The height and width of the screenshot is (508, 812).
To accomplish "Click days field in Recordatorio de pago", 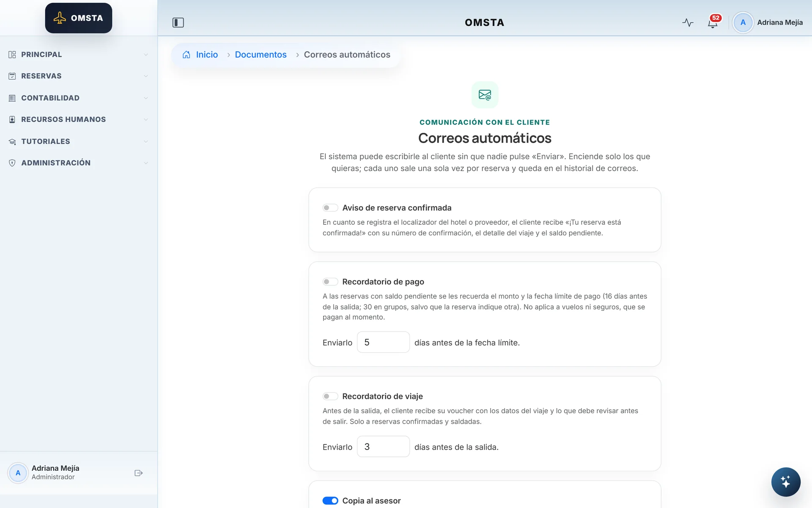I will coord(383,342).
